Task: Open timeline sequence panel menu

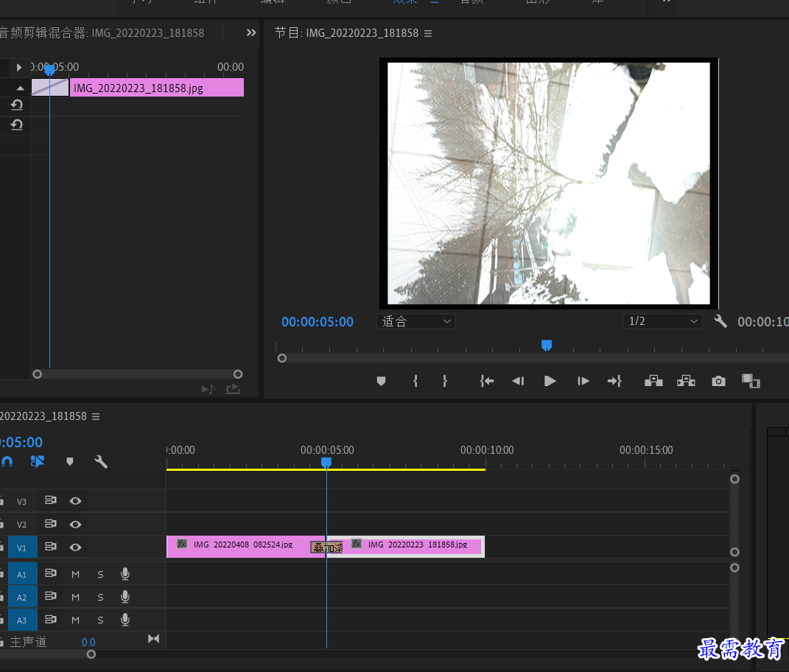Action: 96,416
